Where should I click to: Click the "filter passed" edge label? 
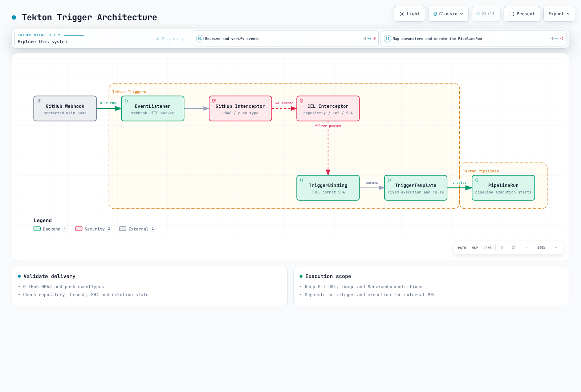328,126
